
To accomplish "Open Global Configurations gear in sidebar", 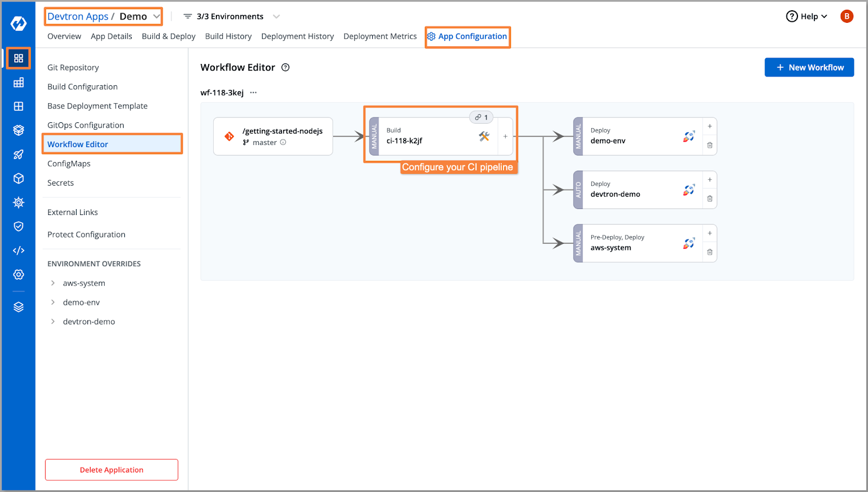I will (18, 274).
